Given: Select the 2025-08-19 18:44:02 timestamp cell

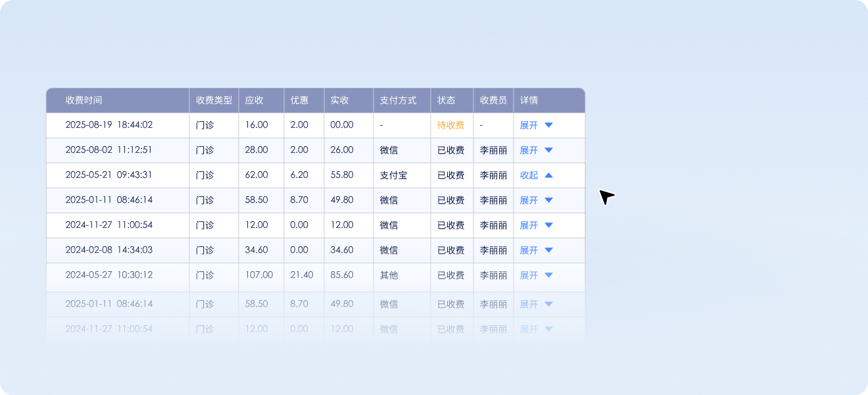Looking at the screenshot, I should click(108, 125).
